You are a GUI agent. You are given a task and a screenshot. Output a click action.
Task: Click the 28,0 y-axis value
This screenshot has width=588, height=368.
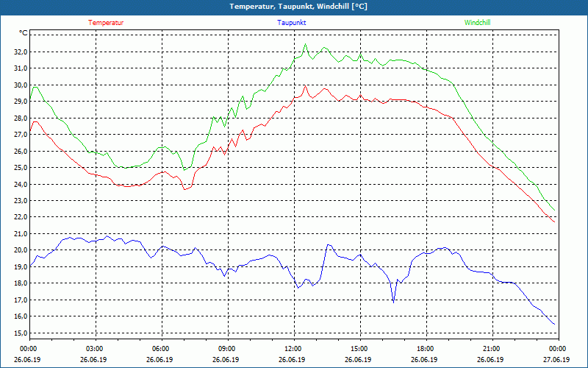tap(21, 118)
